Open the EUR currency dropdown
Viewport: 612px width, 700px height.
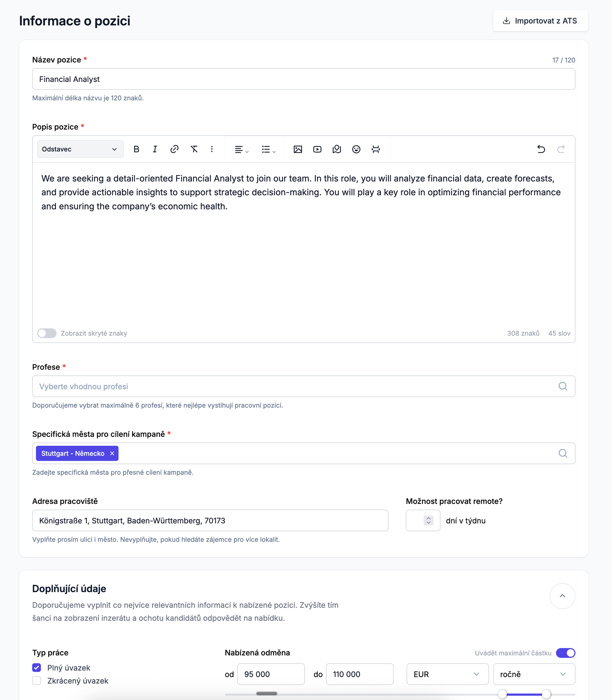(447, 674)
